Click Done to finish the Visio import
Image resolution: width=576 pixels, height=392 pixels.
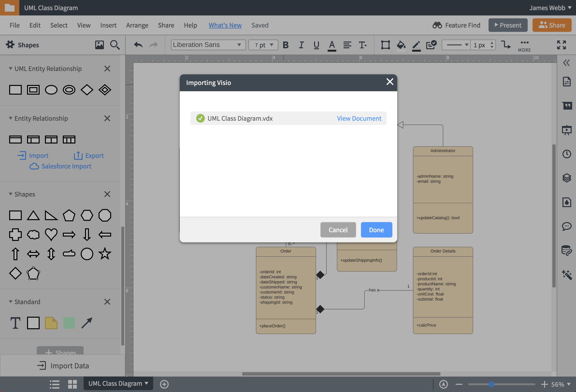(376, 230)
